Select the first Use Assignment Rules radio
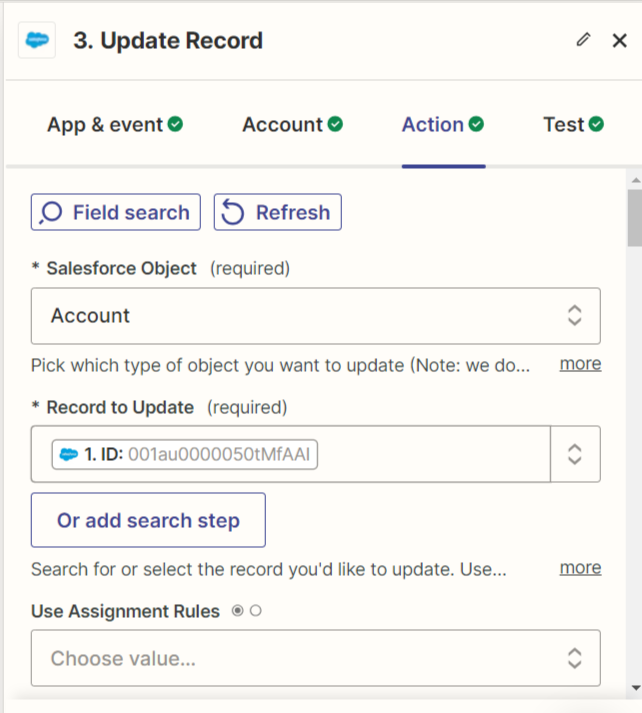642x713 pixels. [x=237, y=611]
